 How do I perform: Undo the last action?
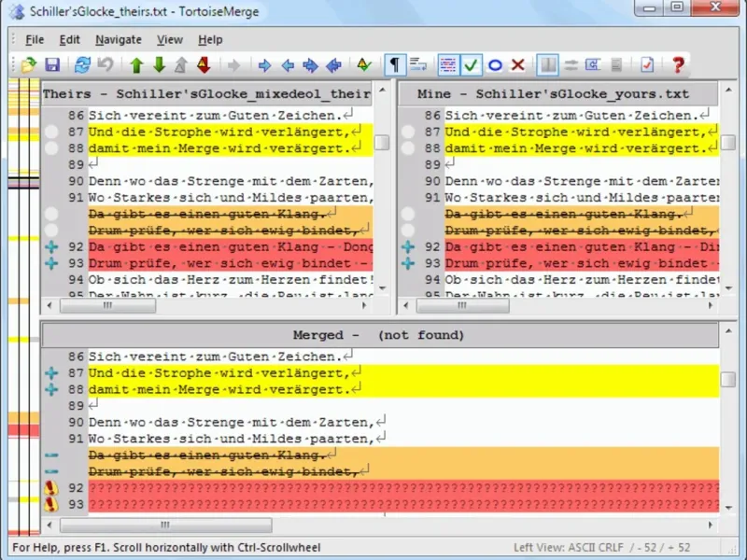(106, 64)
